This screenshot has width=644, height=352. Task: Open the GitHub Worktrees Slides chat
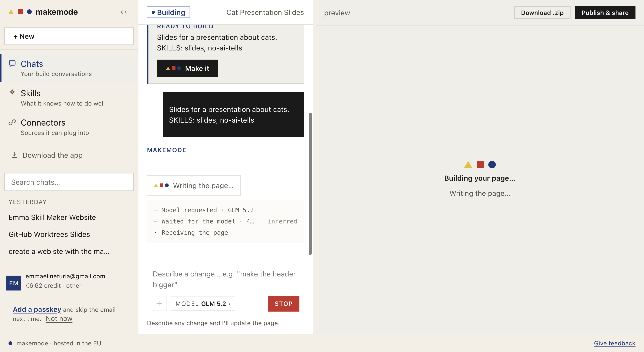click(49, 234)
